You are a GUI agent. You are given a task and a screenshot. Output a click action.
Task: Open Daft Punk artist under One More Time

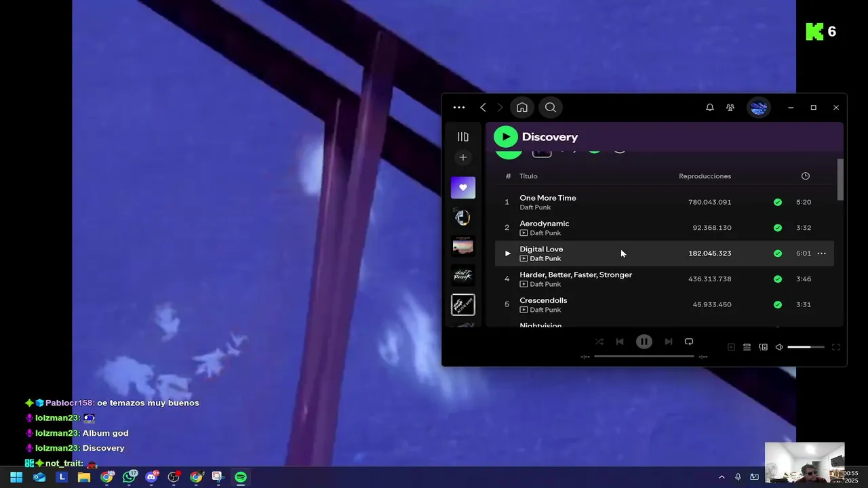(x=535, y=207)
